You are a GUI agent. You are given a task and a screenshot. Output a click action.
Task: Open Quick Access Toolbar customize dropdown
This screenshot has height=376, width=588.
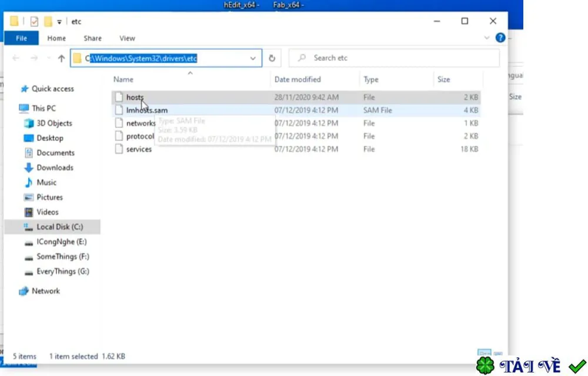click(x=59, y=22)
